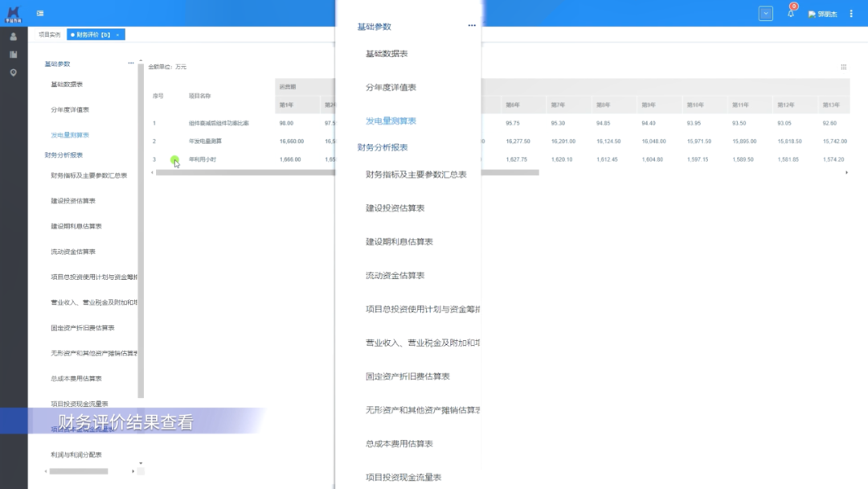Click the 年发电量测算 row name
Screen dimensions: 868x489
205,142
